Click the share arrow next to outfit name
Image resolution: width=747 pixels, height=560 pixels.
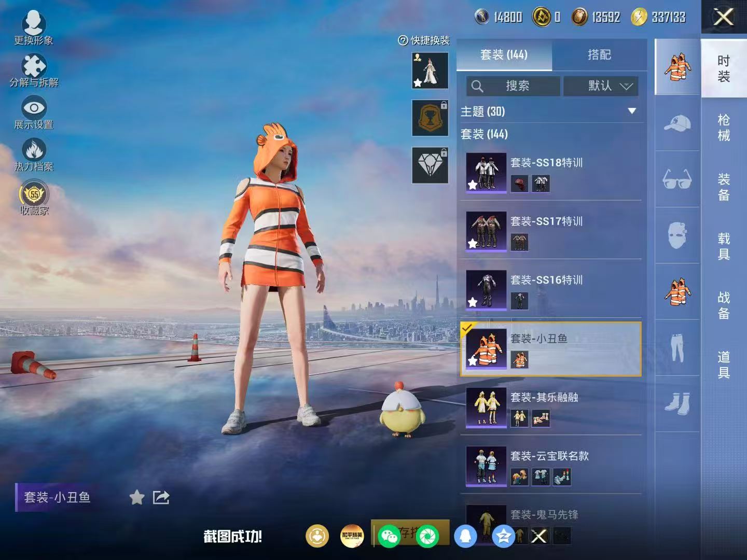pyautogui.click(x=161, y=498)
